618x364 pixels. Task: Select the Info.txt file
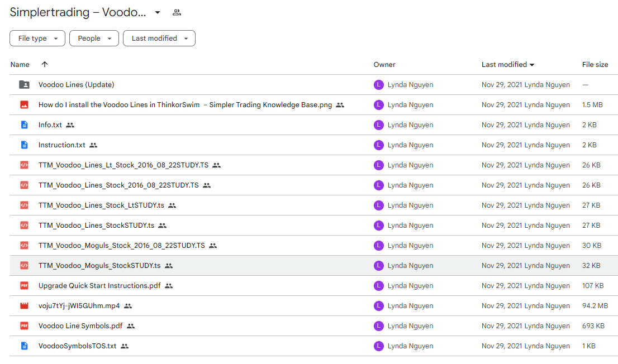pos(50,125)
